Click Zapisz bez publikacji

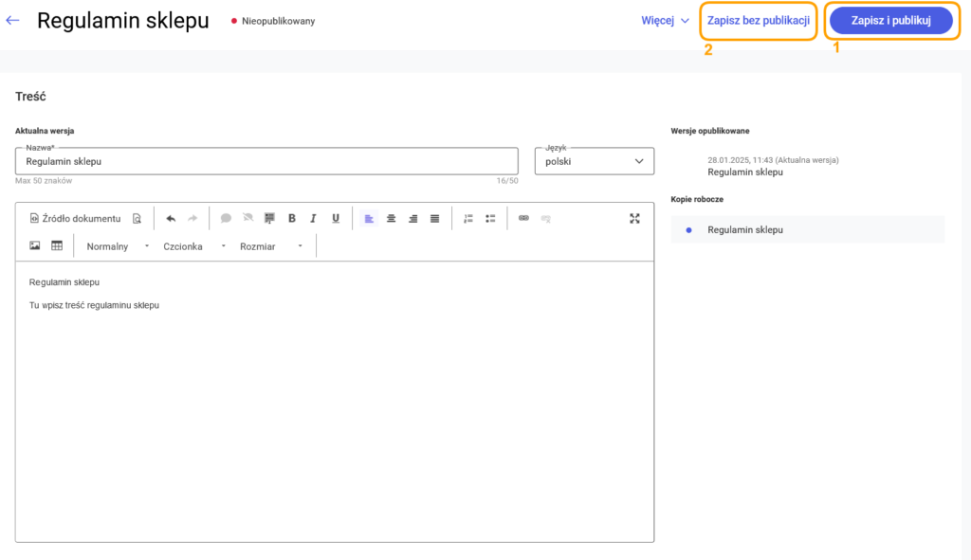pos(759,21)
